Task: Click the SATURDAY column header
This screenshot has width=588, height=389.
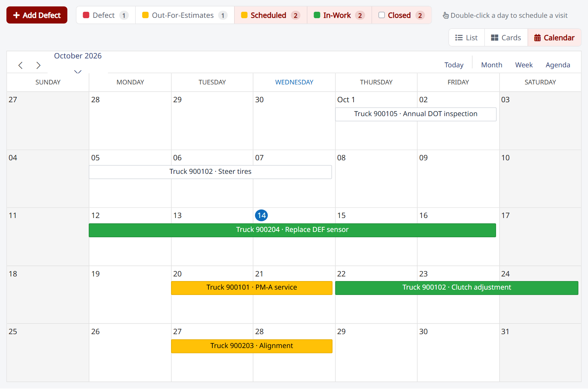Action: (540, 82)
